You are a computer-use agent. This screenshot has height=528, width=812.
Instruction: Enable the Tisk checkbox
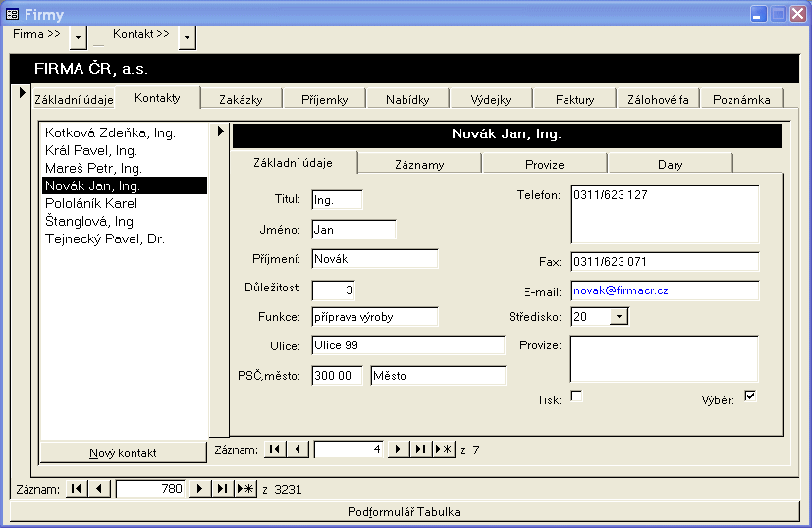pyautogui.click(x=576, y=396)
